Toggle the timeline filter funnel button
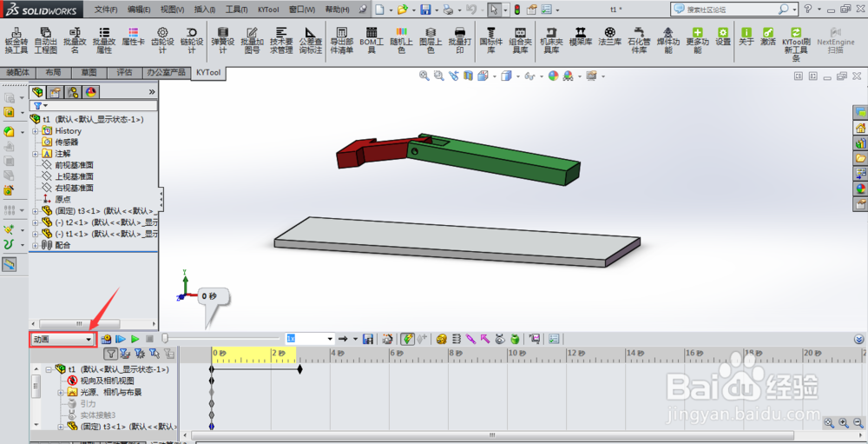 coord(111,353)
